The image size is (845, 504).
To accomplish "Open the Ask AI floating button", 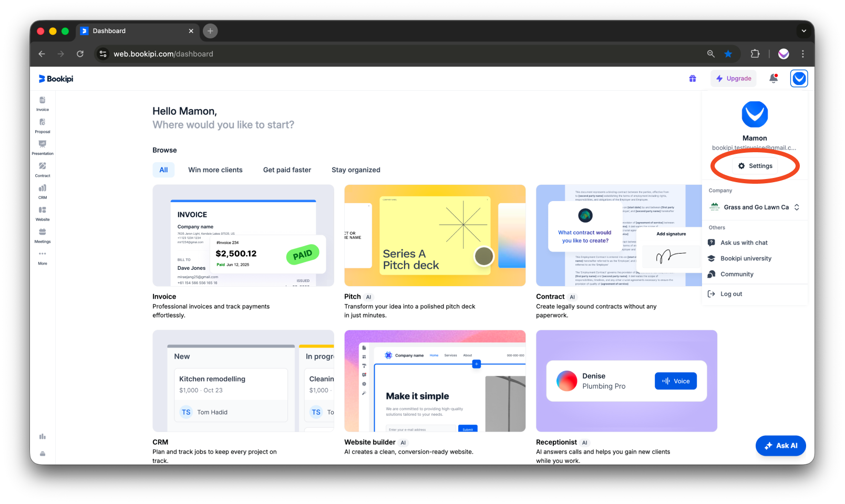I will click(x=780, y=446).
